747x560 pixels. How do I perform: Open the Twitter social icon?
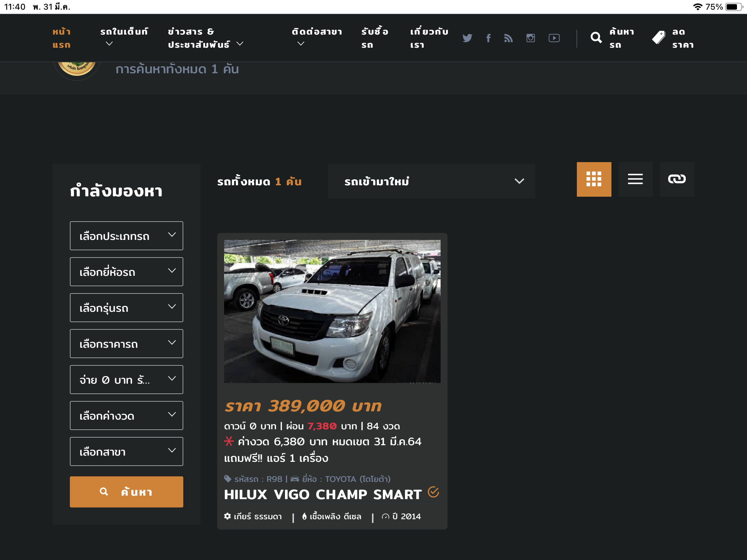467,38
